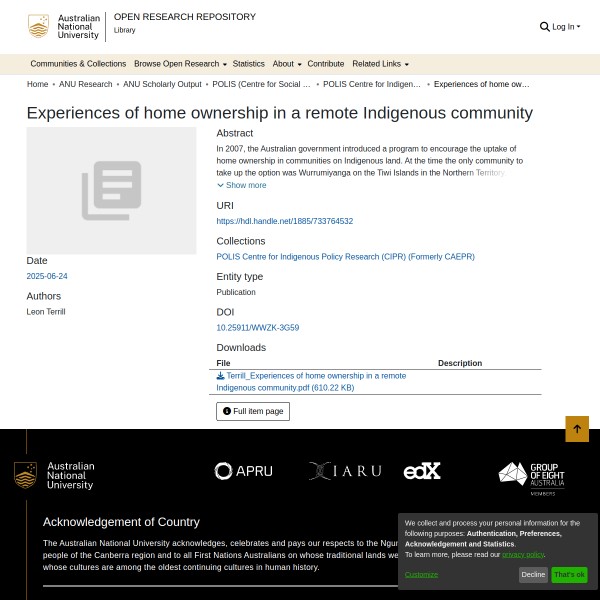Download the Terrill_Experiences PDF file

pyautogui.click(x=312, y=381)
